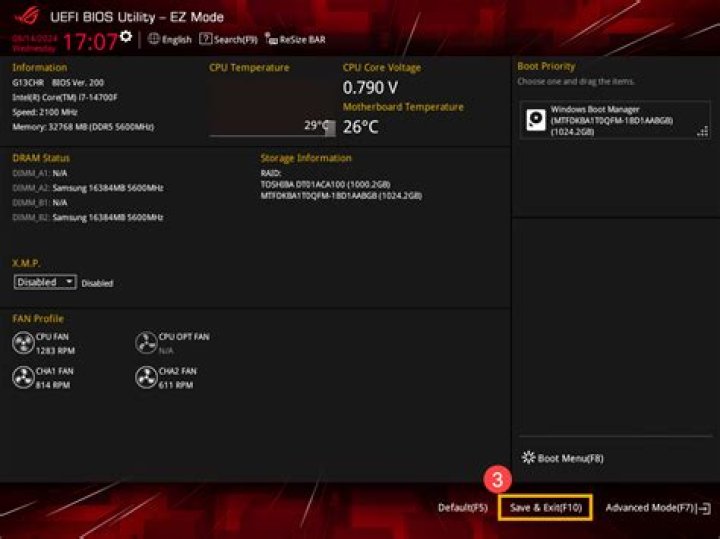Screen dimensions: 720x539
Task: Click the DRAM Status heading
Action: click(41, 158)
